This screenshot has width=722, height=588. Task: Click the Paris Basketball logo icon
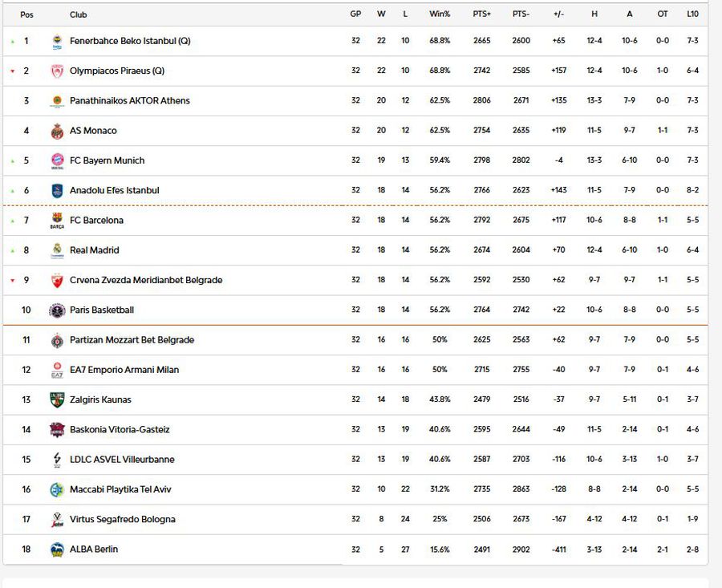[57, 310]
